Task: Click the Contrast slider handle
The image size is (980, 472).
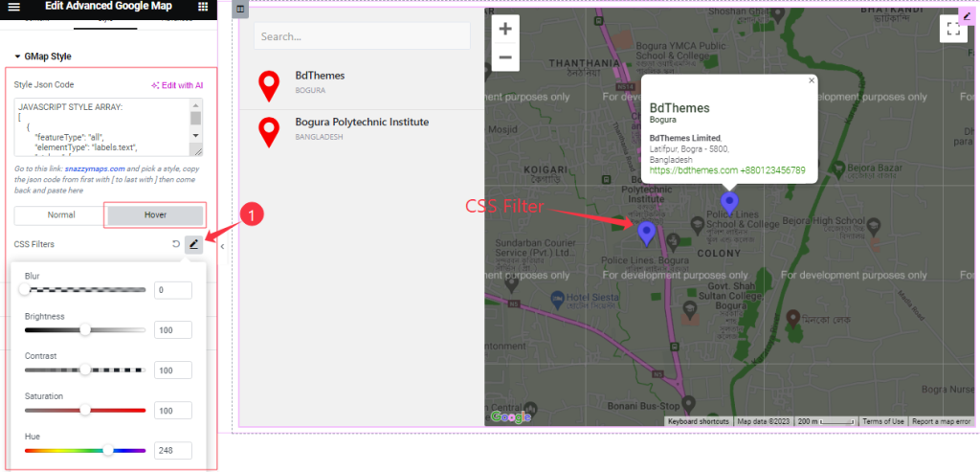Action: [x=85, y=370]
